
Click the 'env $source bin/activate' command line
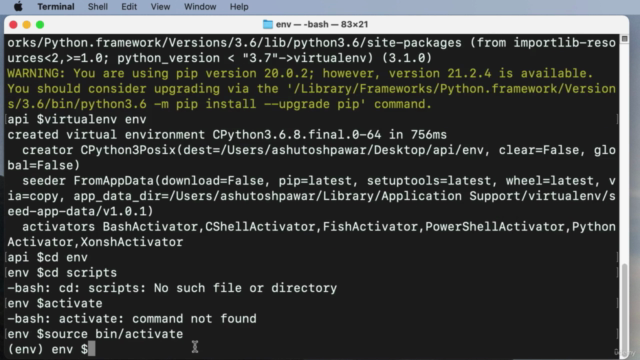[95, 334]
